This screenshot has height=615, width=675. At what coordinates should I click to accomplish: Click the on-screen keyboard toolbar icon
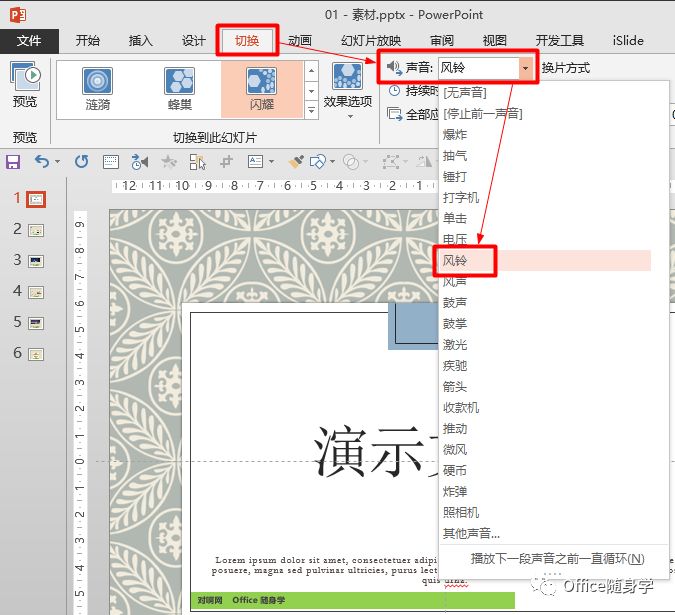tap(111, 162)
